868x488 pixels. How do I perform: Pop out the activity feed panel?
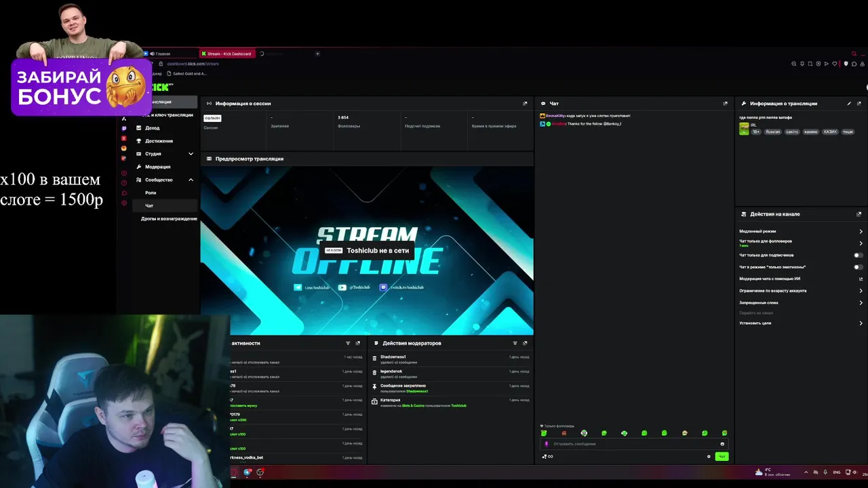[x=358, y=343]
